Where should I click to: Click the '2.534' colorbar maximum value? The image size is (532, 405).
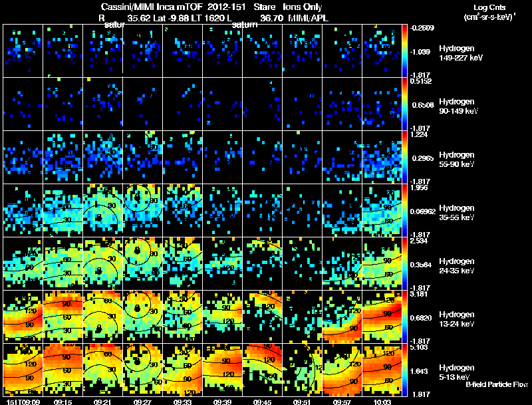coord(419,241)
